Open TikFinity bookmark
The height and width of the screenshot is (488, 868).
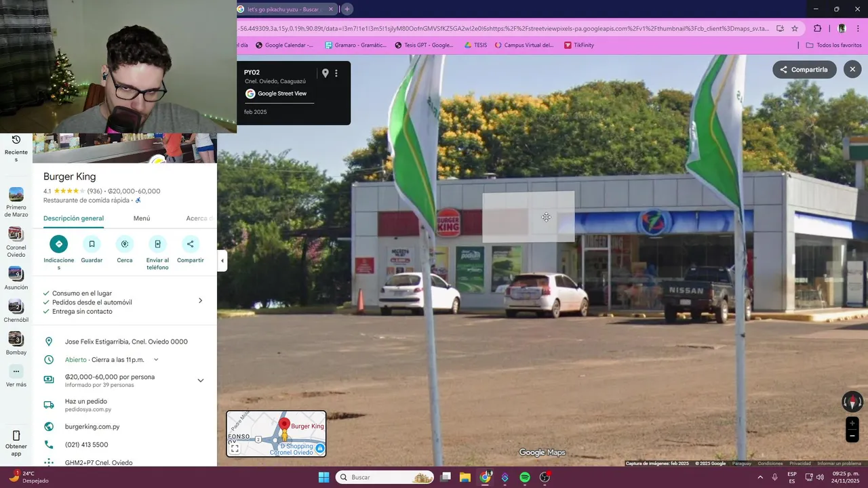(x=578, y=45)
